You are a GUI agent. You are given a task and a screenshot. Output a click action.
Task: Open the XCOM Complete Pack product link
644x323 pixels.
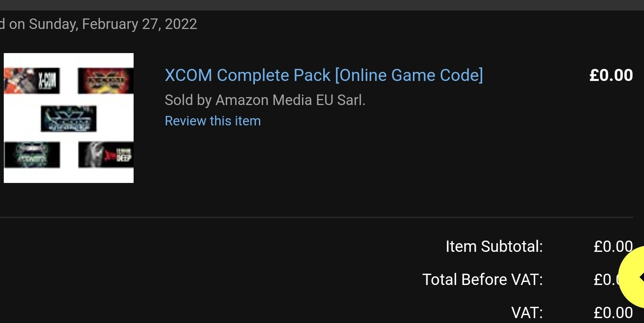[x=324, y=75]
